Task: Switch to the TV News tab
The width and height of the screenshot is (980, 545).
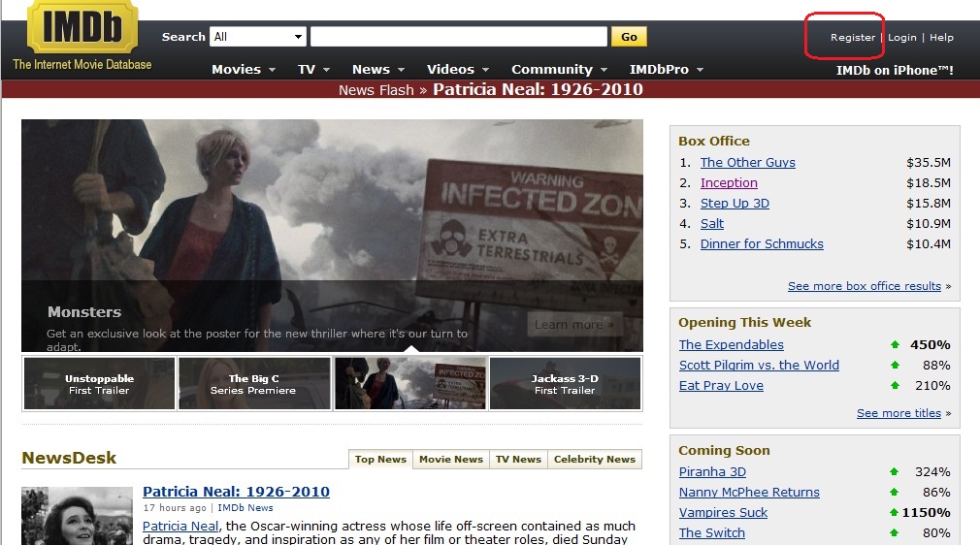Action: (518, 459)
